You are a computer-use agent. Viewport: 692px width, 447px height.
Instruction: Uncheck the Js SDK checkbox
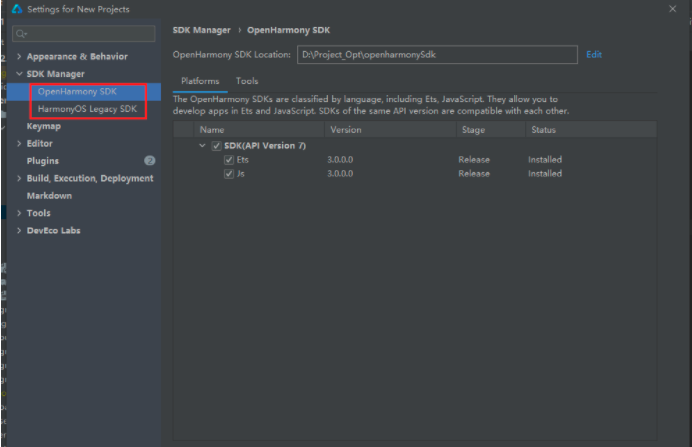[229, 173]
